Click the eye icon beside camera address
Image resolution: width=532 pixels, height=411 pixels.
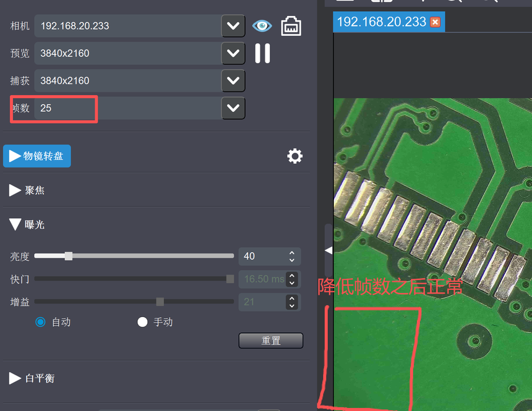[262, 26]
